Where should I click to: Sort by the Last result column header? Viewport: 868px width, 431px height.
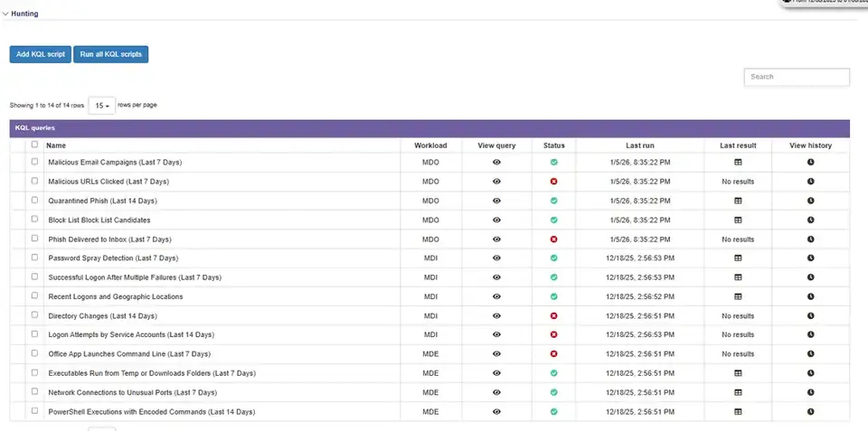coord(738,145)
